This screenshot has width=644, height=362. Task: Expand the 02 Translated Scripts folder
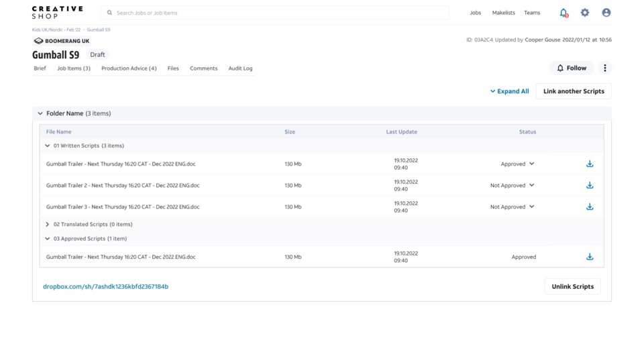(47, 224)
